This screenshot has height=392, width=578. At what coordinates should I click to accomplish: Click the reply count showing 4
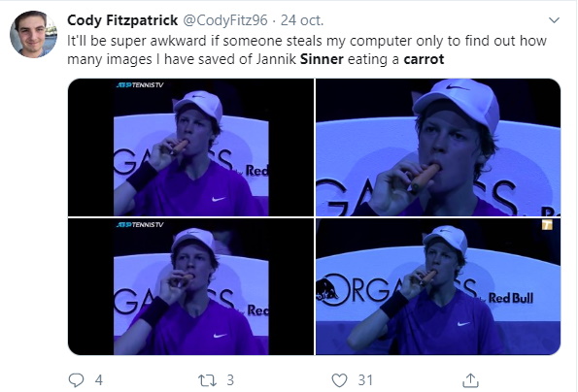[x=98, y=380]
